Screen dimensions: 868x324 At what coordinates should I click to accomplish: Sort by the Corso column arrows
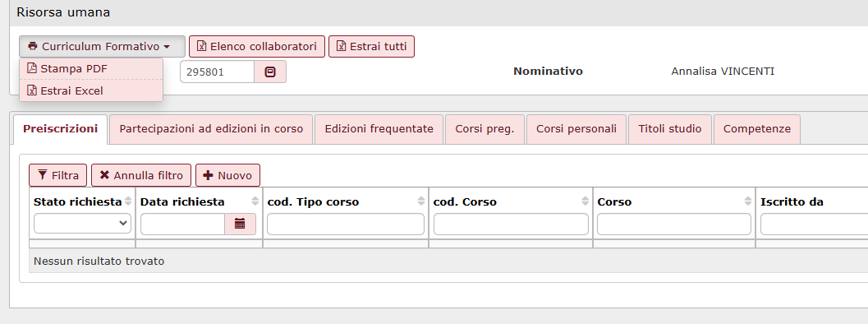coord(748,201)
